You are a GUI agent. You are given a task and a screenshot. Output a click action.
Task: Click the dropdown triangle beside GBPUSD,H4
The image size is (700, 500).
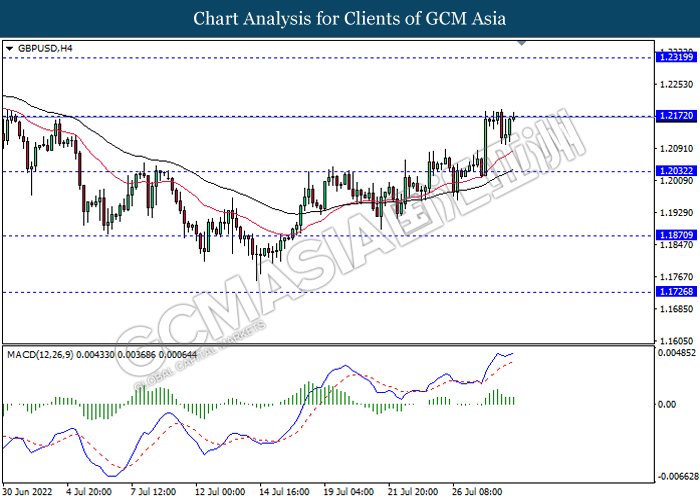pos(9,48)
